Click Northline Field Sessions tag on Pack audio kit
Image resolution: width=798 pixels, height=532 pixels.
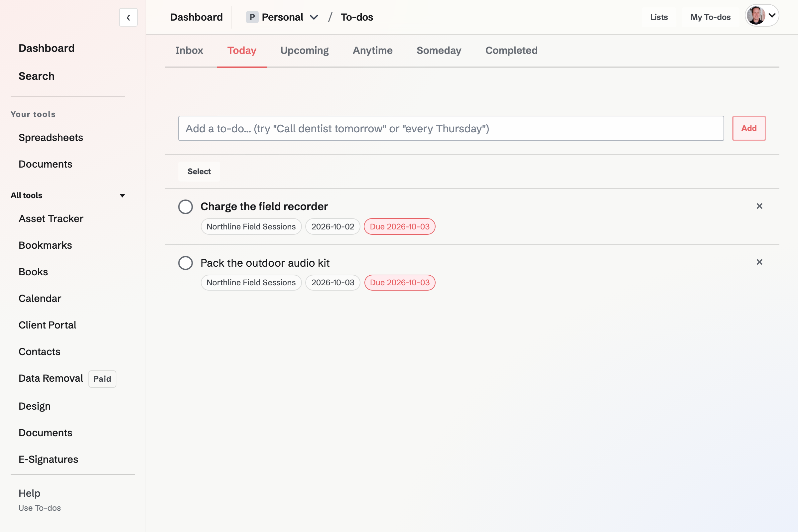251,283
